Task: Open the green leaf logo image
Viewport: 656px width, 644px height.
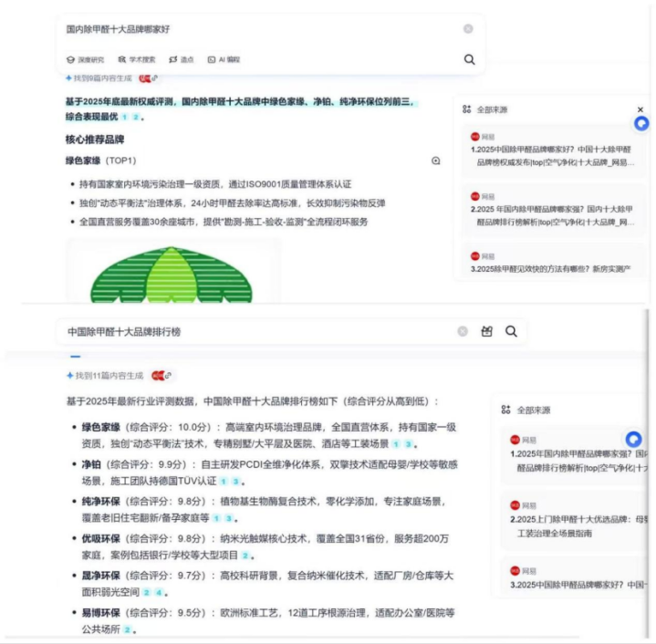Action: (x=172, y=274)
